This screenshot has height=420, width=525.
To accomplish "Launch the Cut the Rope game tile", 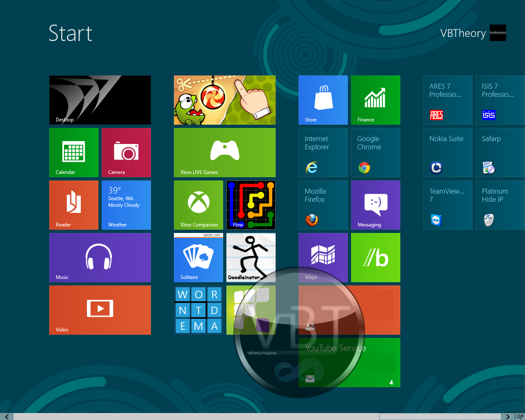I will point(225,100).
